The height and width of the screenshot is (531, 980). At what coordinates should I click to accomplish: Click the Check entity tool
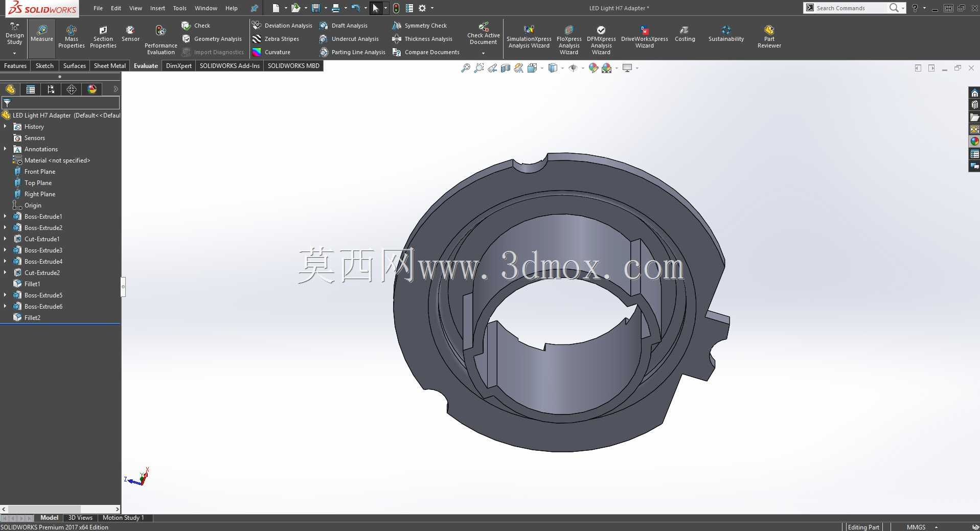click(196, 26)
